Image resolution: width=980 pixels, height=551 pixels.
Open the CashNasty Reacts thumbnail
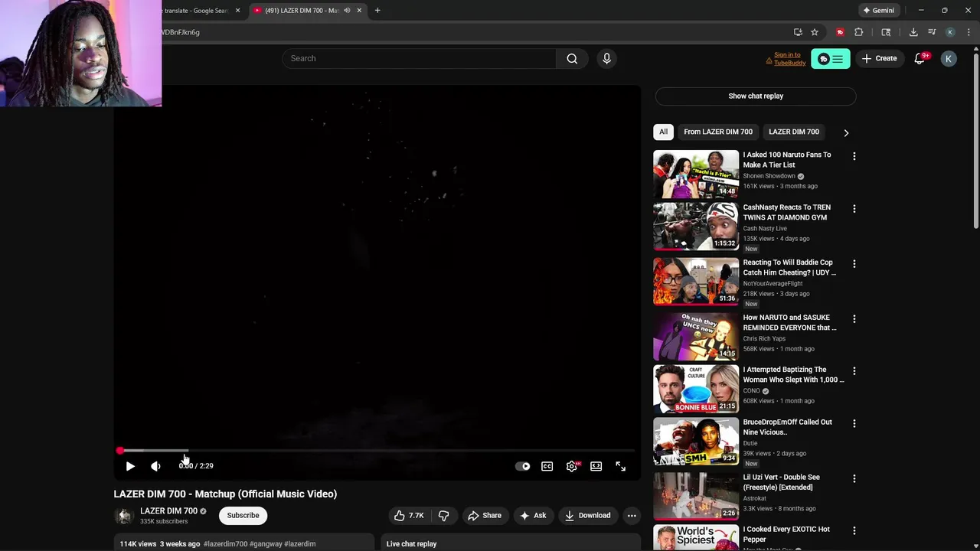pyautogui.click(x=696, y=227)
